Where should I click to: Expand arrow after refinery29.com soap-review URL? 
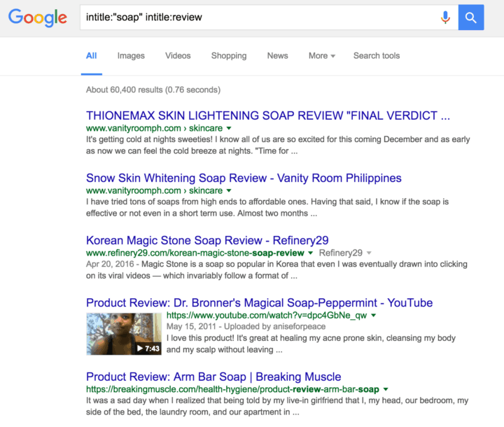311,253
